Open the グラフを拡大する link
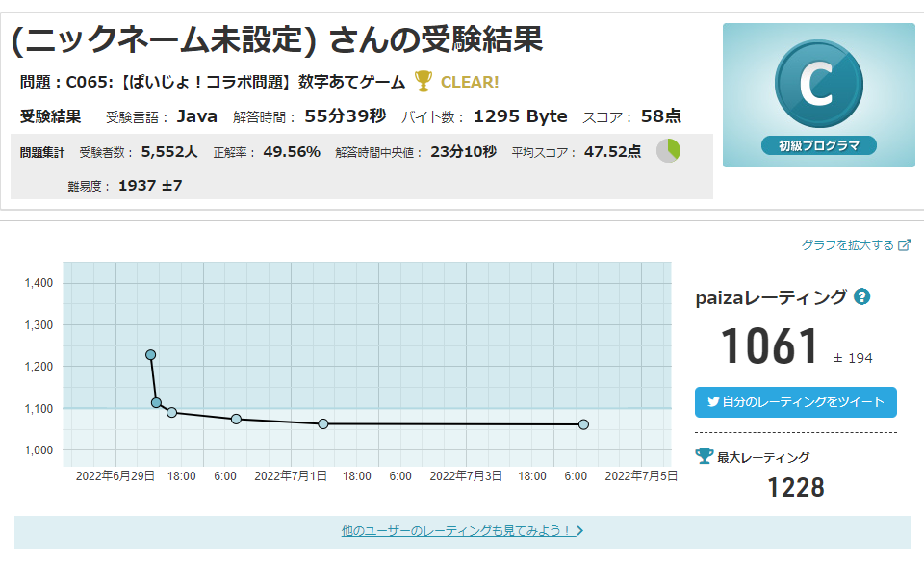 [x=848, y=245]
